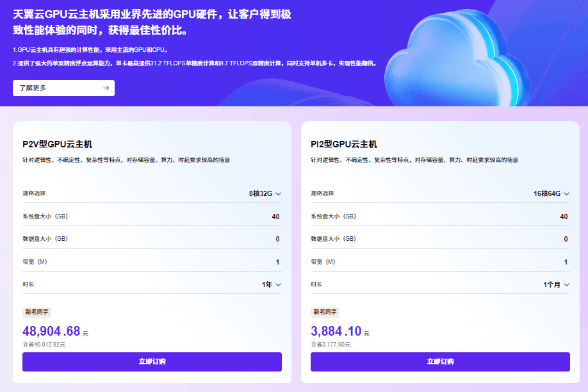
Task: Select the P2V型GPU云主机 title
Action: click(58, 144)
